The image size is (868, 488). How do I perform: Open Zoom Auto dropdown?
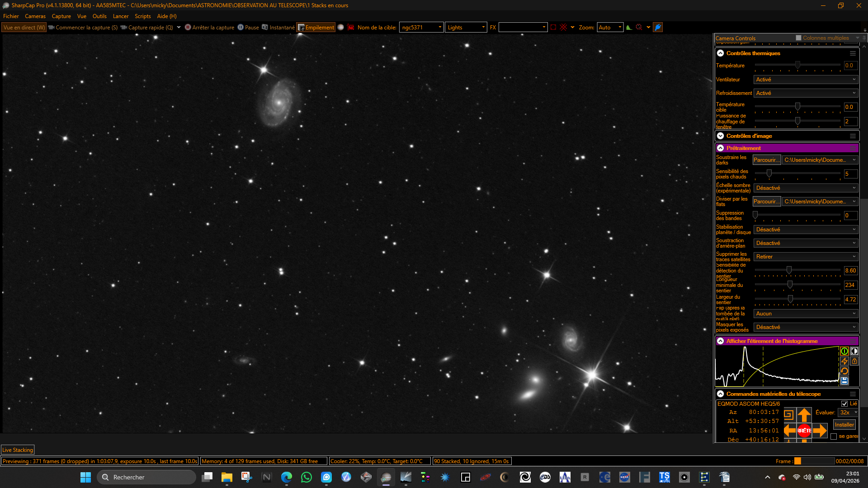pos(610,28)
